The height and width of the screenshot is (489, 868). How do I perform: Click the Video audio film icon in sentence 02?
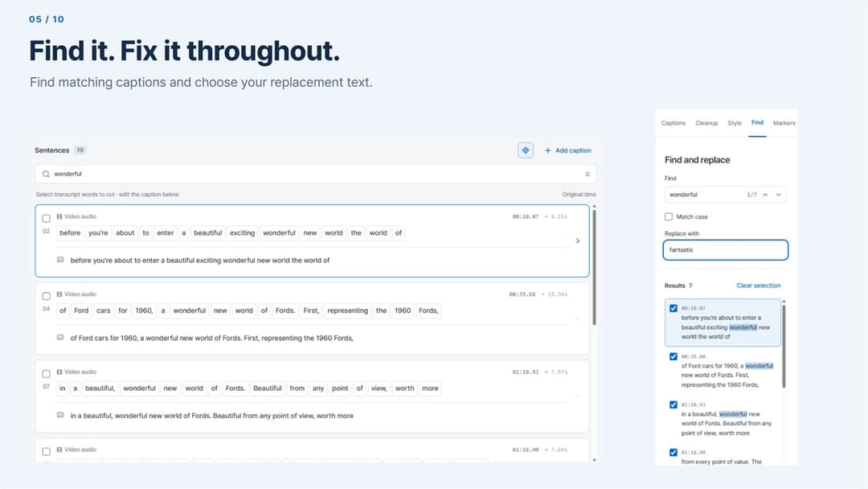pos(59,216)
